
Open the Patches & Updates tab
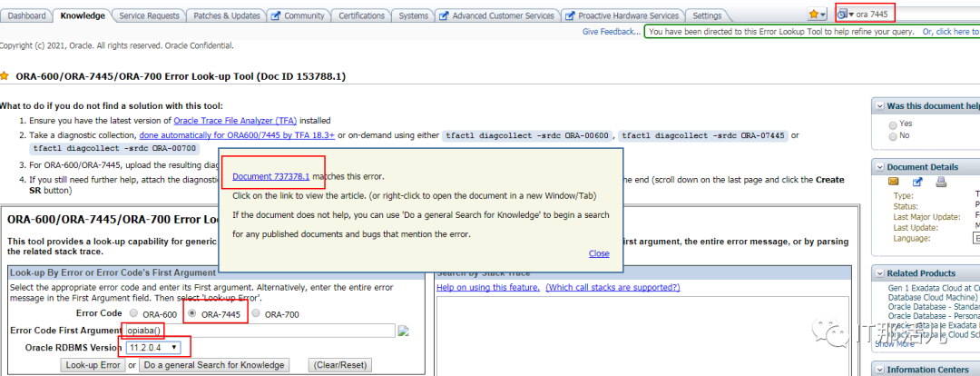pyautogui.click(x=226, y=15)
